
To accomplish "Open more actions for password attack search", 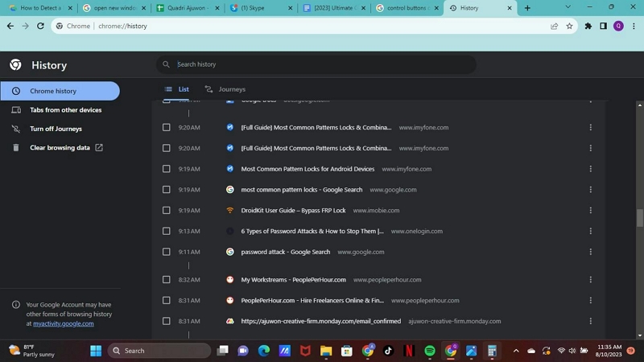I will 591,252.
